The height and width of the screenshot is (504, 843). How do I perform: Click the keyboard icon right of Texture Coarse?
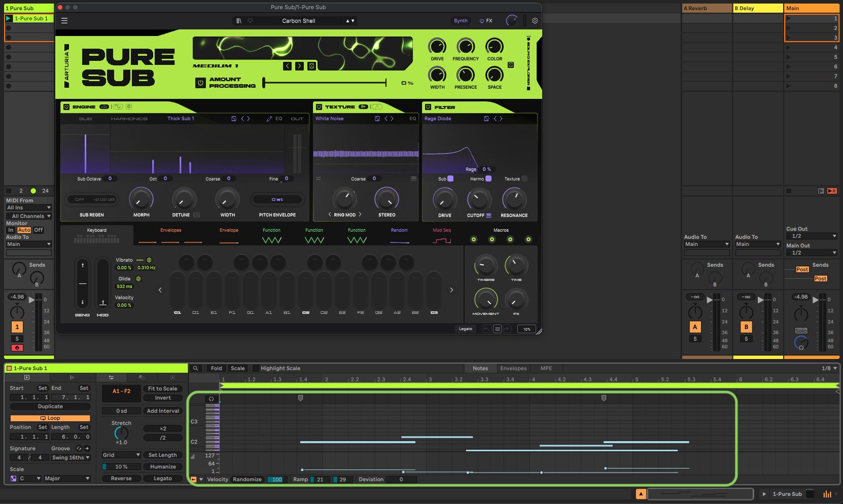pos(413,178)
